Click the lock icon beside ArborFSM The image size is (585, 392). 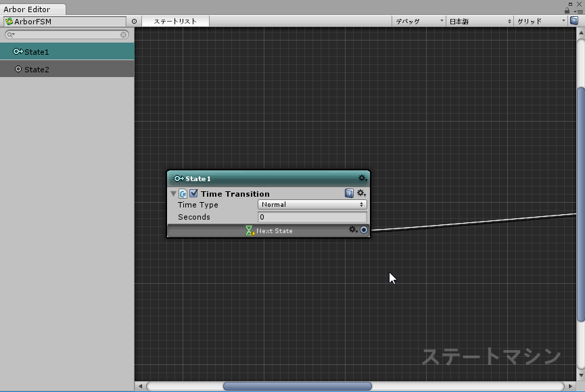[135, 21]
